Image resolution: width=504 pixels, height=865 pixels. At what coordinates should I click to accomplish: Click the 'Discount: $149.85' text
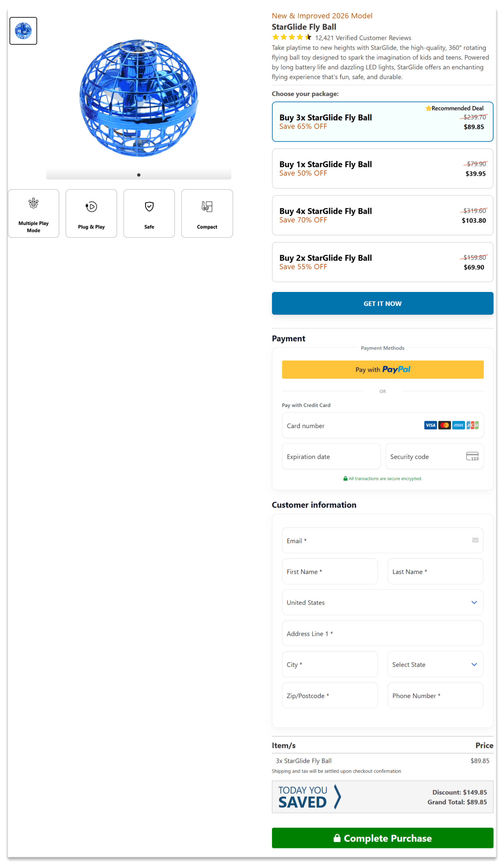pyautogui.click(x=459, y=792)
